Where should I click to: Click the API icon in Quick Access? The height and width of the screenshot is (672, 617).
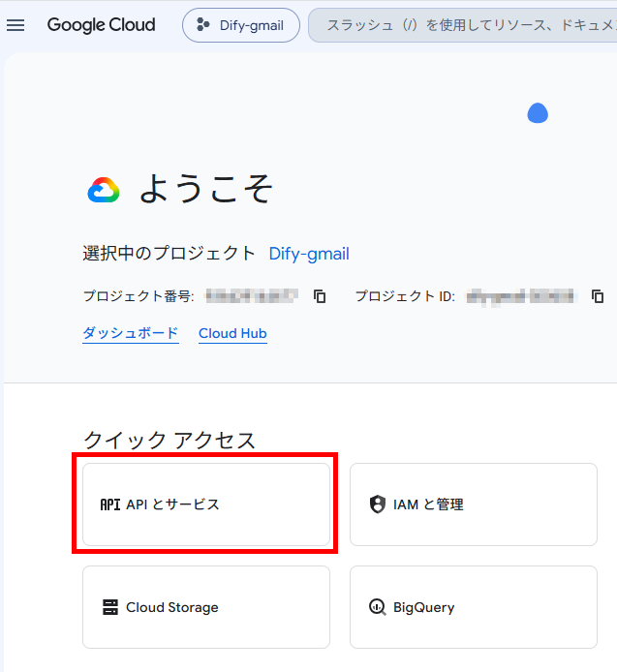[x=110, y=504]
